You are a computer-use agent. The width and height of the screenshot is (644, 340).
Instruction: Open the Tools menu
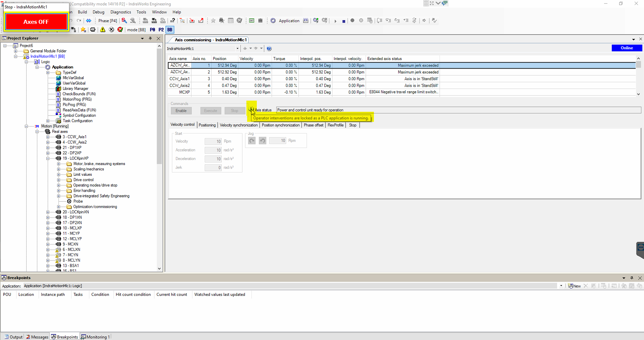coord(141,12)
